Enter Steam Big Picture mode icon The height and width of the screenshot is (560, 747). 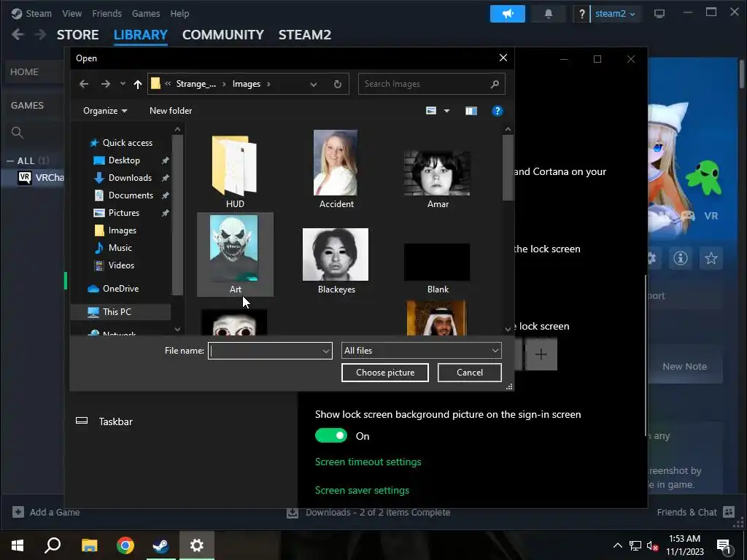659,13
